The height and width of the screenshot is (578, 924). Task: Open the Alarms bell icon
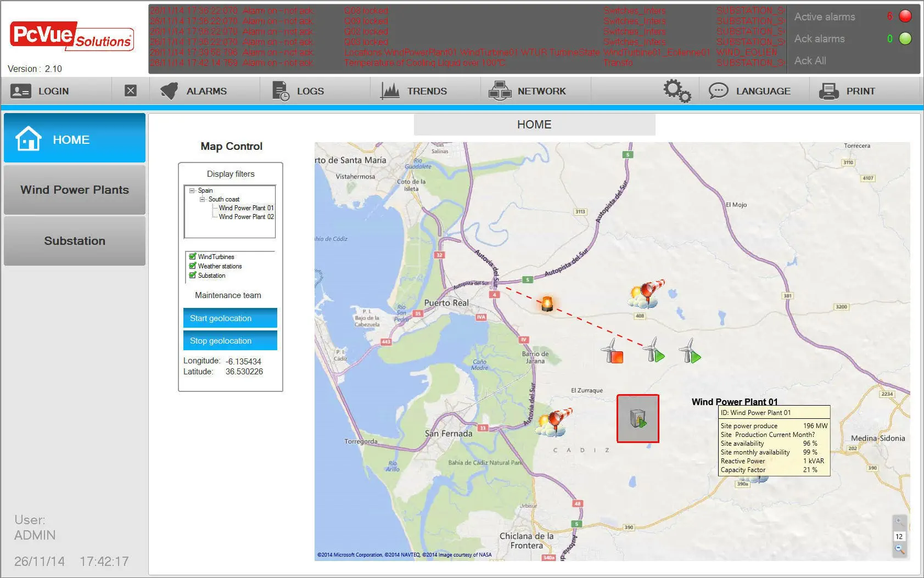tap(169, 91)
